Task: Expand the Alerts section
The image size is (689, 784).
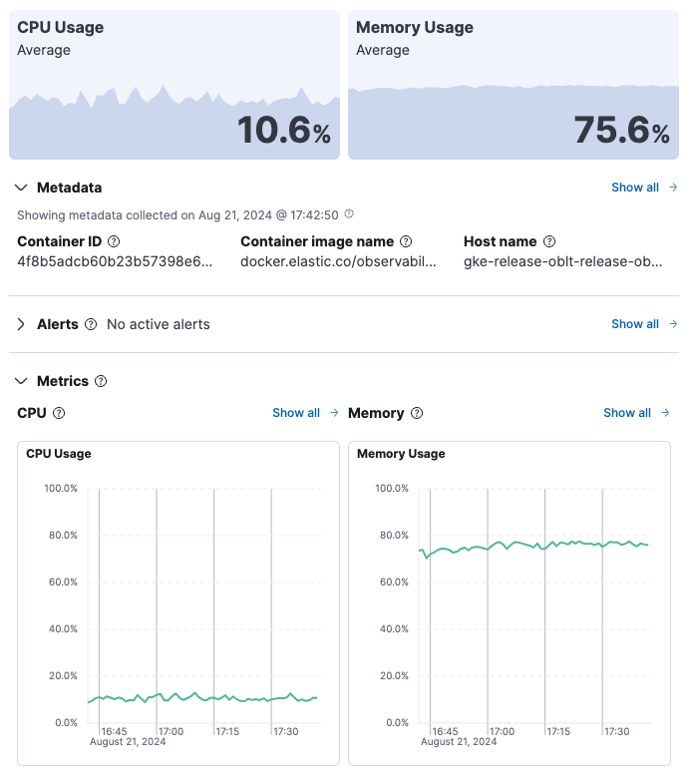Action: coord(22,324)
